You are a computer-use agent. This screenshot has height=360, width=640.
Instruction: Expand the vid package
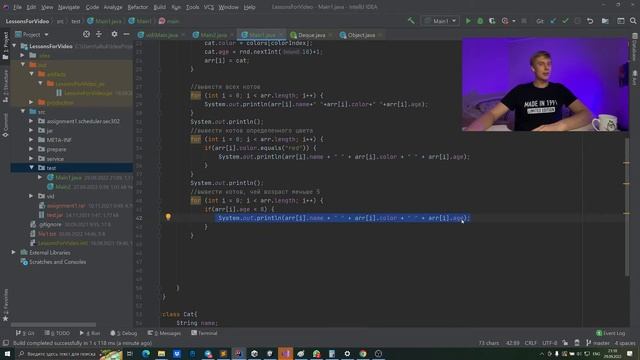point(31,196)
